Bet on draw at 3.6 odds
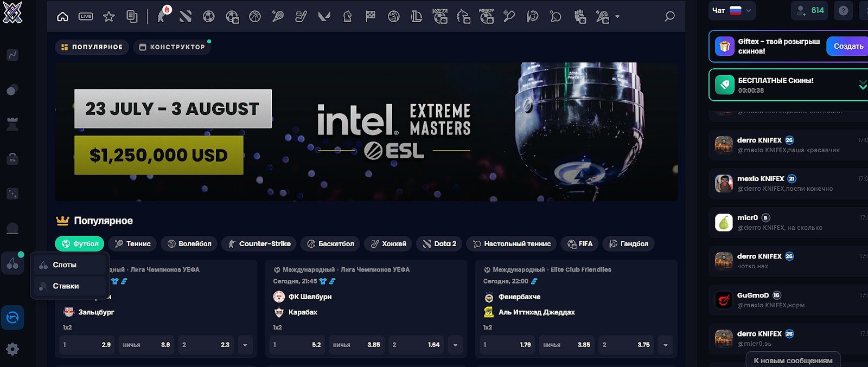868x367 pixels. 146,345
